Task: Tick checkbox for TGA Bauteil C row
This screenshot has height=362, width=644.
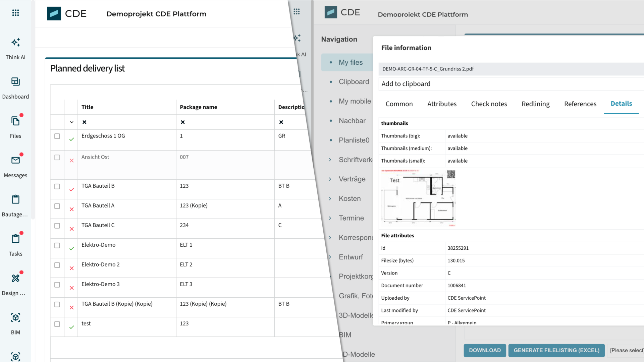Action: (x=57, y=226)
